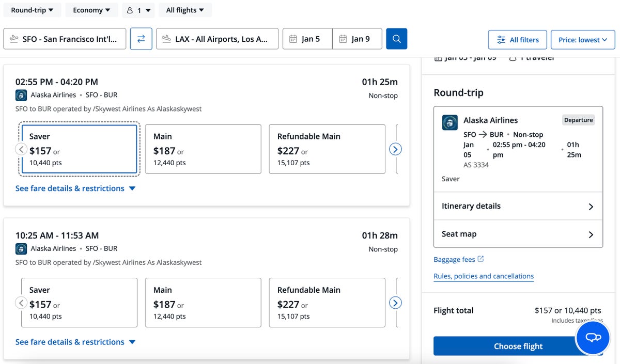
Task: Click previous fare arrow on 02:55 PM flight
Action: point(21,149)
